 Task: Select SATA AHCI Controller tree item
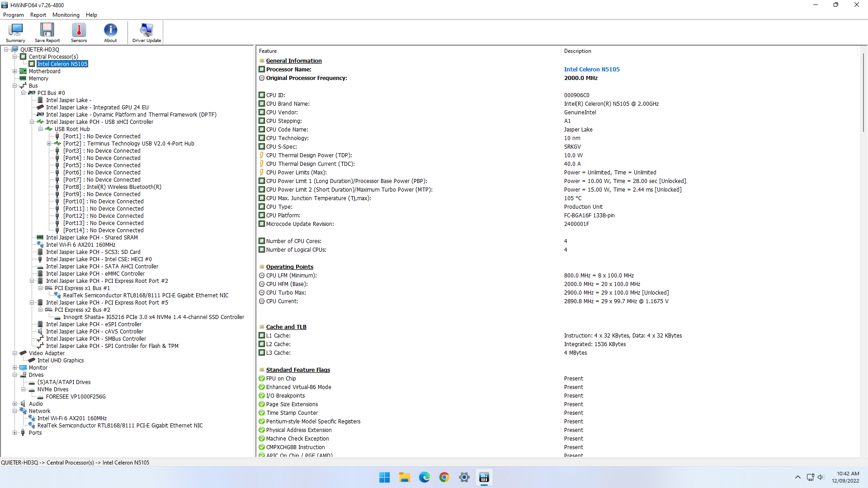[x=102, y=266]
